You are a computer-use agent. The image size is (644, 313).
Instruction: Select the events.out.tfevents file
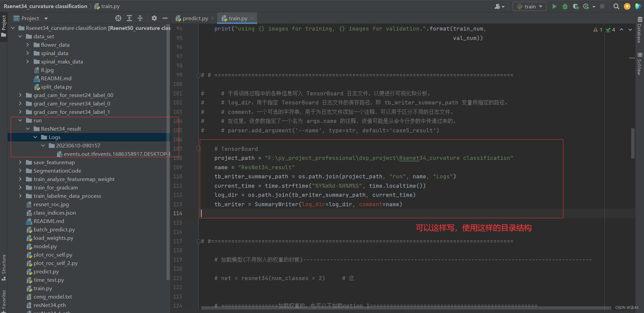[114, 154]
